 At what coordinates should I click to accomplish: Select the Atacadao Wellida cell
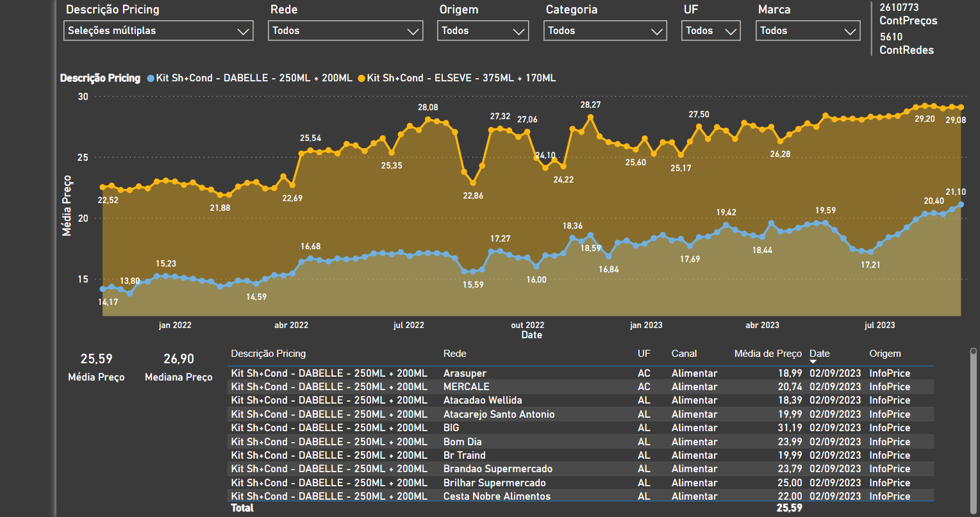(x=483, y=400)
